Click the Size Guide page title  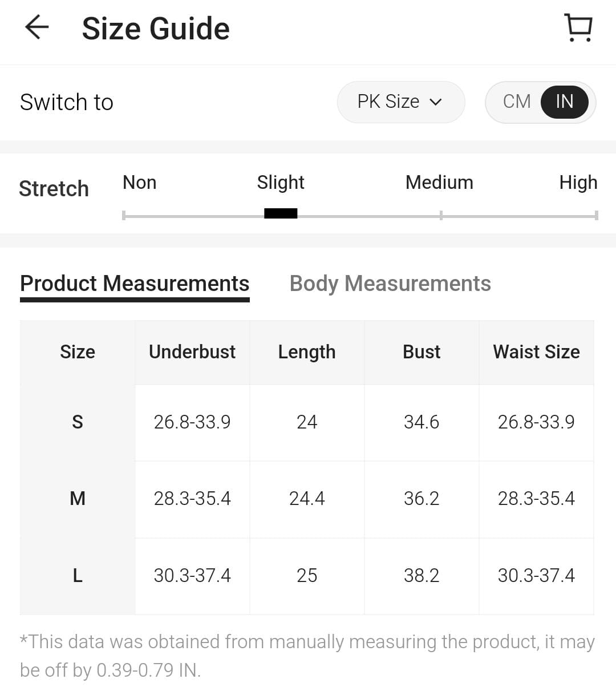click(x=156, y=29)
